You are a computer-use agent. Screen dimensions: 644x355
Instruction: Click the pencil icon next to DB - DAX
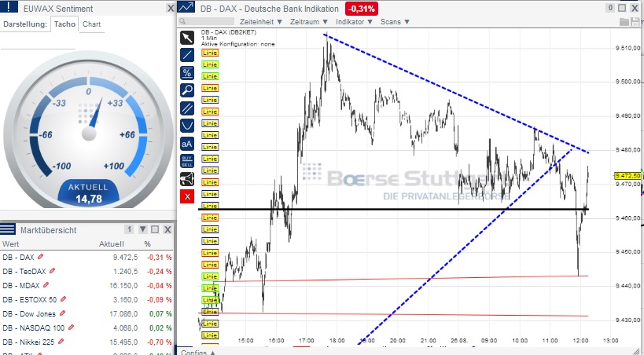[40, 257]
